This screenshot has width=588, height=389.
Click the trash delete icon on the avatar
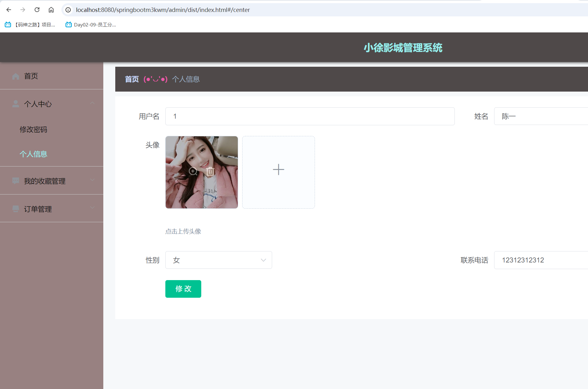point(210,171)
